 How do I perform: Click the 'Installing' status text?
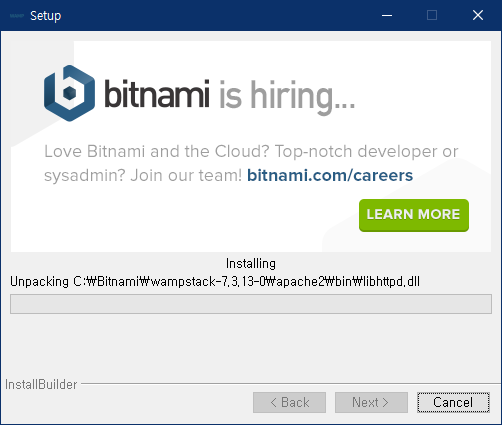click(x=251, y=264)
